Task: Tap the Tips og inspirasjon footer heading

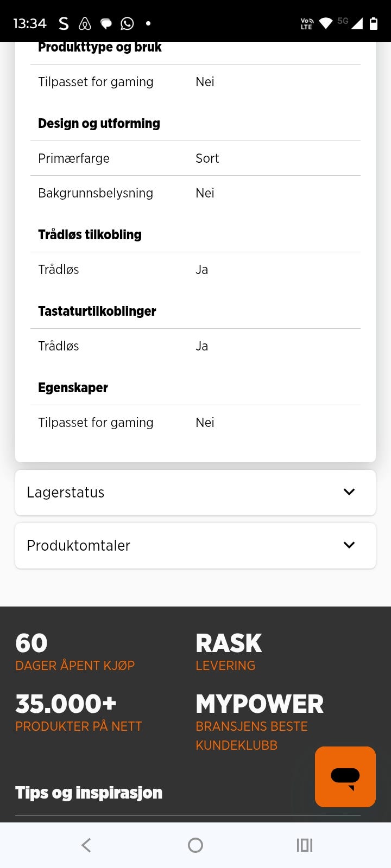Action: [89, 793]
